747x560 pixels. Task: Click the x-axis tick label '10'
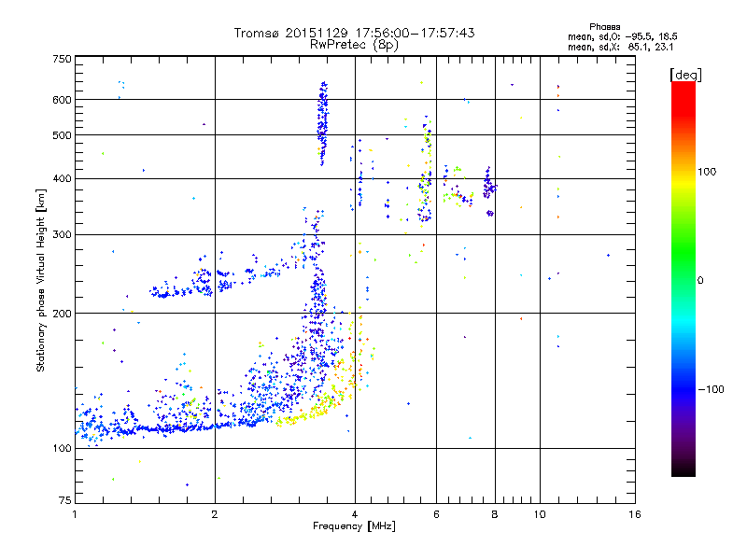pos(540,514)
